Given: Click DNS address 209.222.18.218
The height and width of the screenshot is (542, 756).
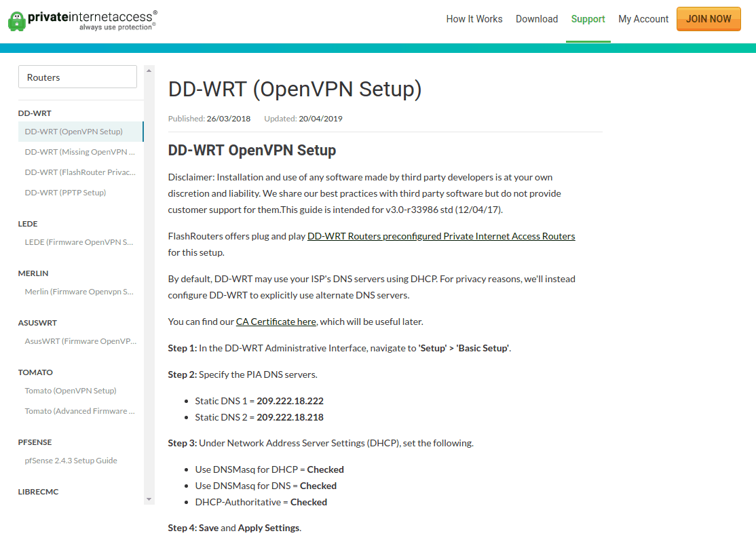Looking at the screenshot, I should [x=290, y=417].
